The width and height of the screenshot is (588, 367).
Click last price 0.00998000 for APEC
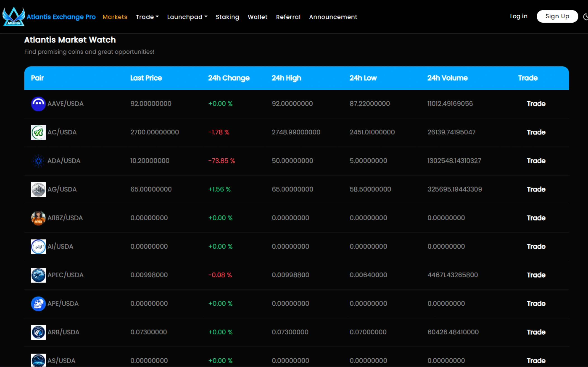click(x=149, y=275)
